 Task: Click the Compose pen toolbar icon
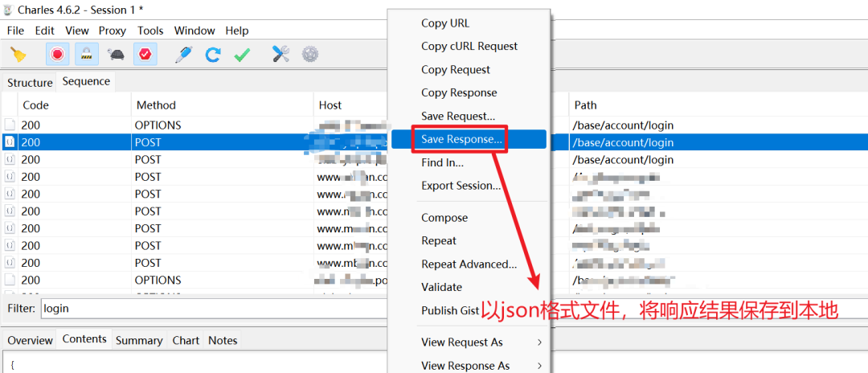click(182, 54)
